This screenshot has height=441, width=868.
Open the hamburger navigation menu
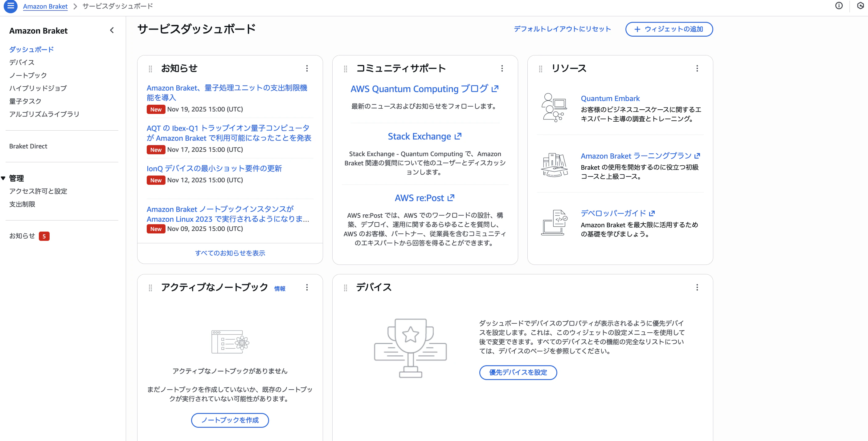(10, 6)
